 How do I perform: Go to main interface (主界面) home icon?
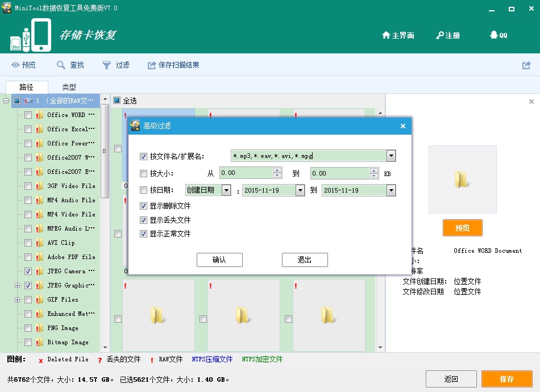point(386,35)
